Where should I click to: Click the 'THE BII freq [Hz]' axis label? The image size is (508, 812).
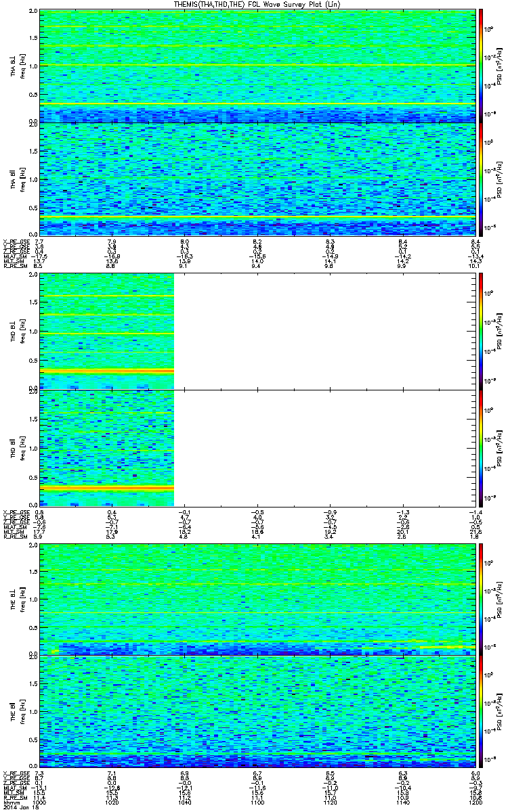(x=16, y=711)
